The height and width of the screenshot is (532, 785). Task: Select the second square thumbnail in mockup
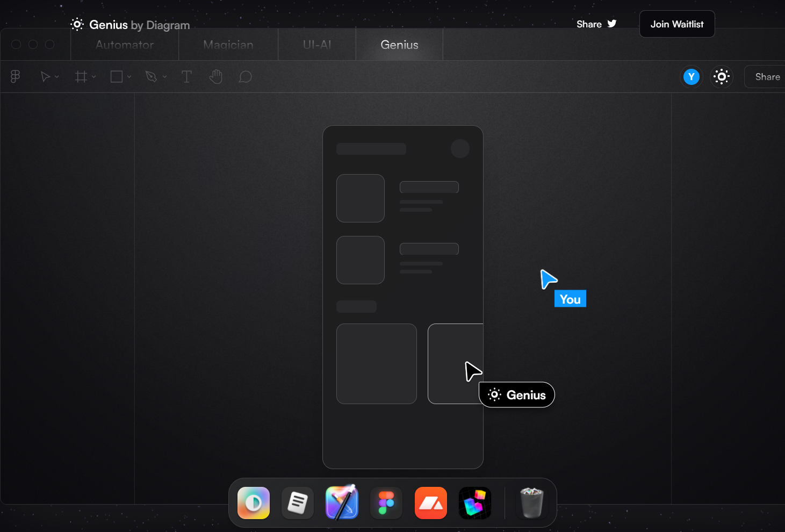pos(361,260)
